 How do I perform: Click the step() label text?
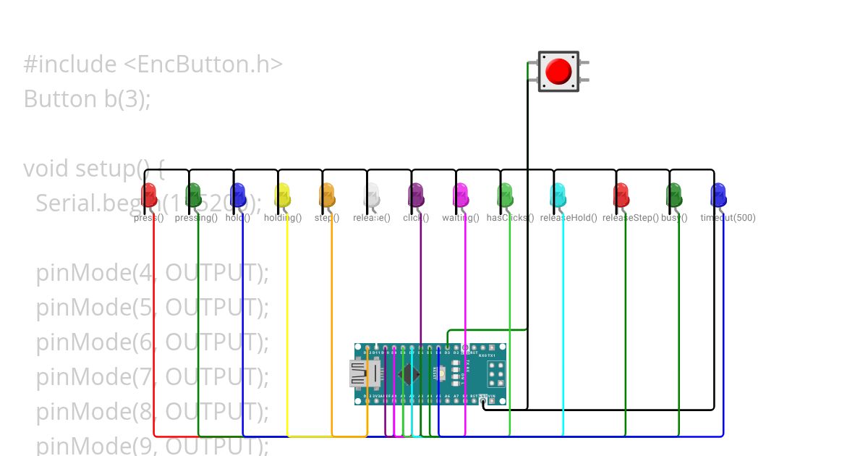[x=327, y=218]
